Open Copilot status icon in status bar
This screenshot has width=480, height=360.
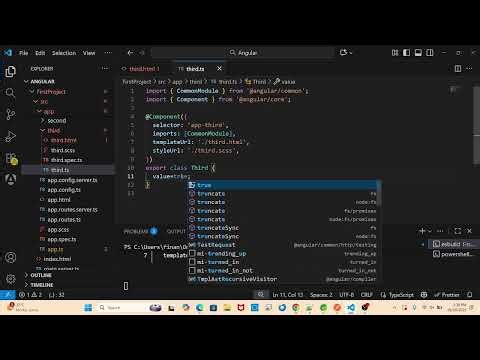click(424, 295)
